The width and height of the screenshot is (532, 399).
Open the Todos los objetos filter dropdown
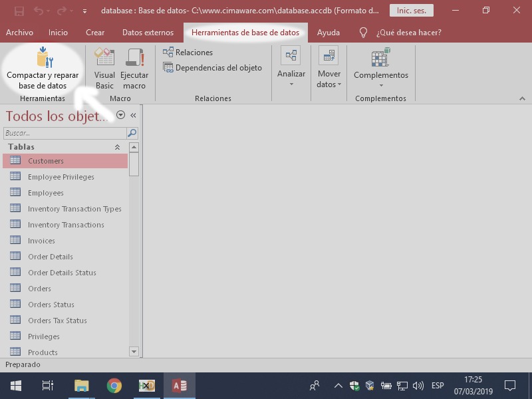(x=120, y=114)
